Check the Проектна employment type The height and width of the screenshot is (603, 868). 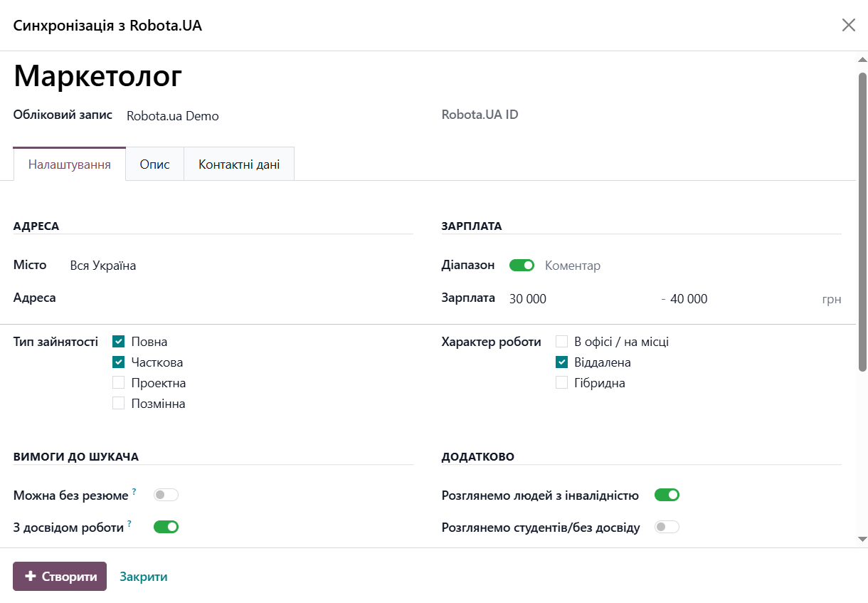click(119, 383)
